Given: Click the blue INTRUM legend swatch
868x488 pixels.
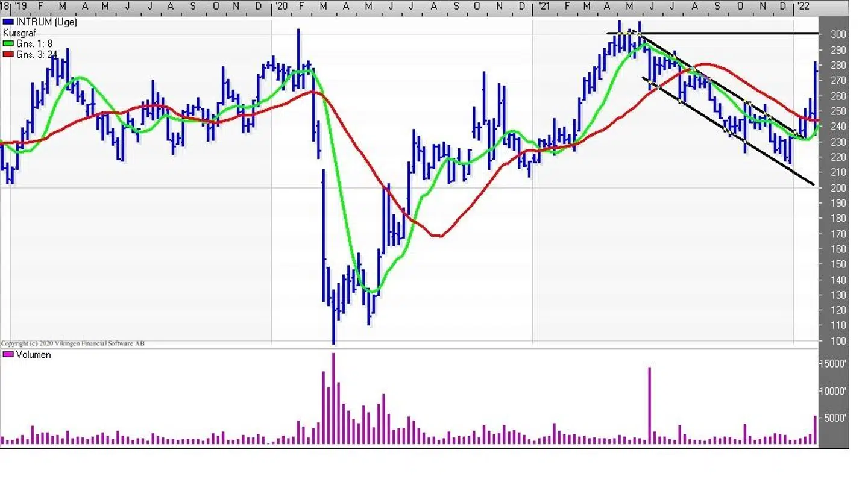Looking at the screenshot, I should coord(8,22).
